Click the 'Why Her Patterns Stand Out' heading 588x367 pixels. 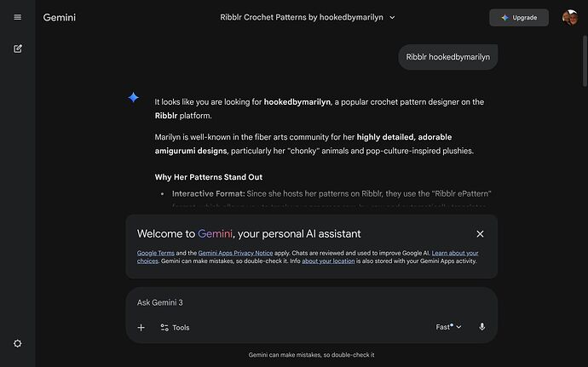[x=208, y=177]
